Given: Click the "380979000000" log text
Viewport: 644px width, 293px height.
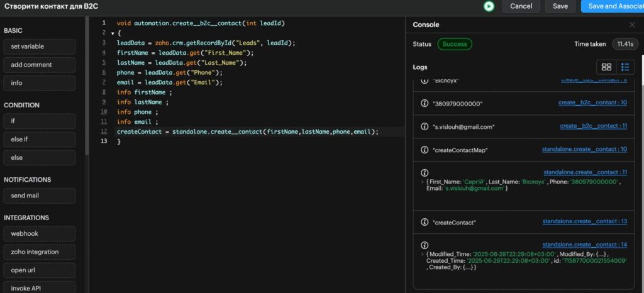Looking at the screenshot, I should [x=458, y=104].
